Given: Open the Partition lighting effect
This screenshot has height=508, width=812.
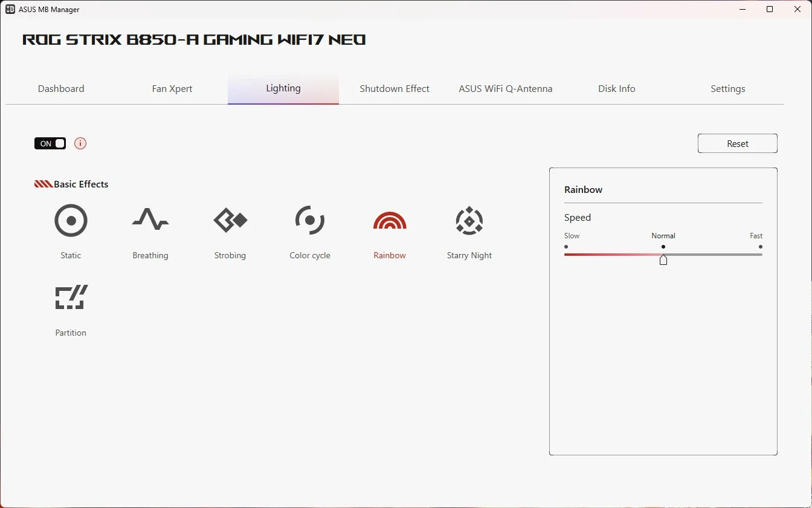Looking at the screenshot, I should (71, 298).
